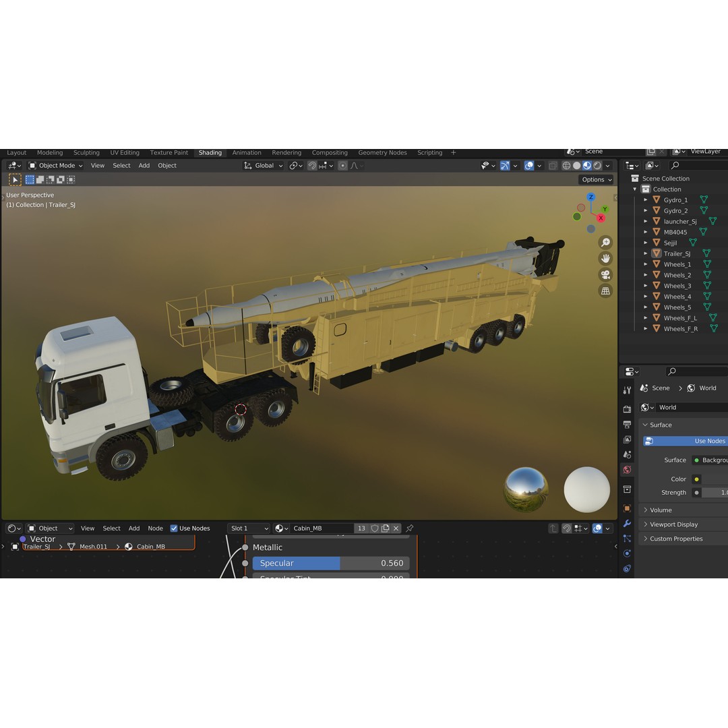Toggle node editor overlays button

click(597, 528)
